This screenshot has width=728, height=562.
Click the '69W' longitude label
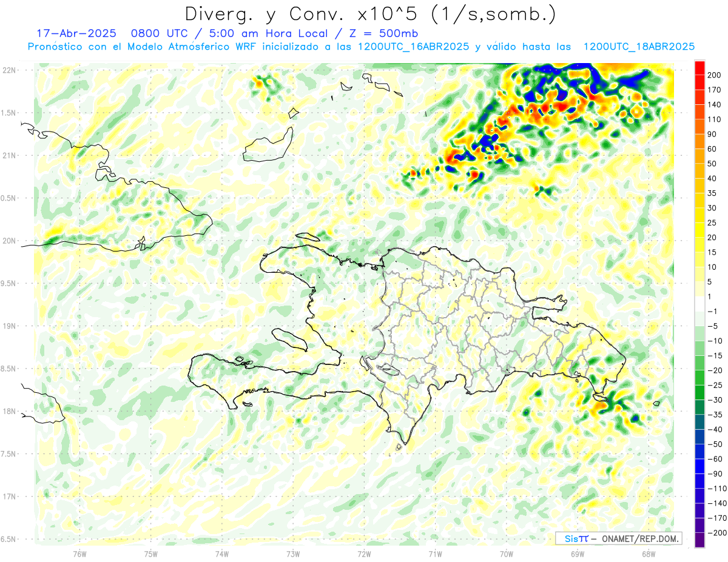[577, 554]
